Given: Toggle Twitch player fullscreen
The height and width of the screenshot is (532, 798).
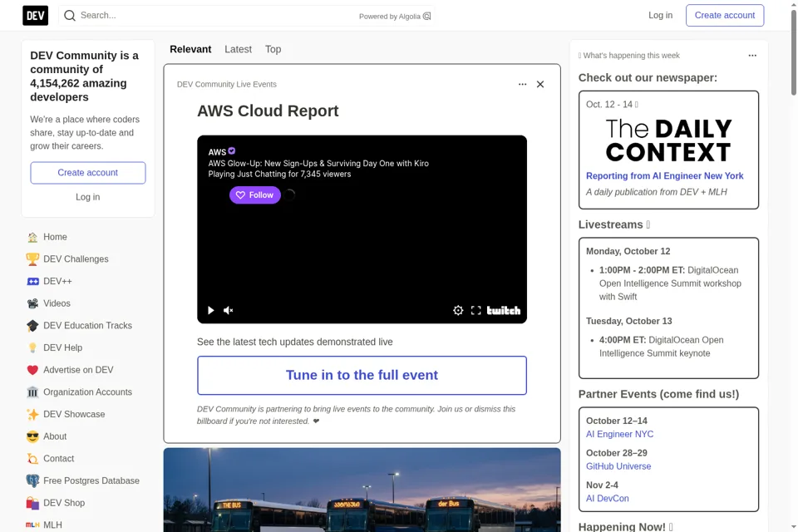Looking at the screenshot, I should (475, 310).
